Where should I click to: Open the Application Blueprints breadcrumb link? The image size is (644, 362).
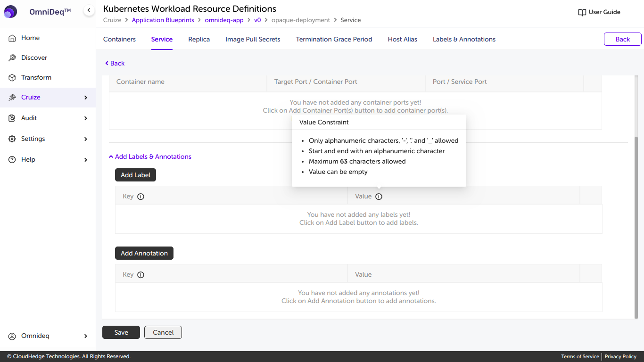[163, 20]
